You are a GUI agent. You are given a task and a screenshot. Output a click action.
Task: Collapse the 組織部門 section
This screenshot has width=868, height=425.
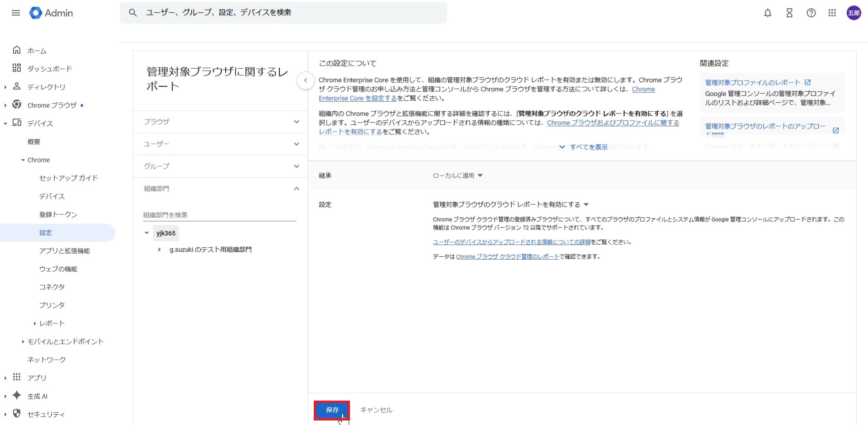[x=296, y=189]
